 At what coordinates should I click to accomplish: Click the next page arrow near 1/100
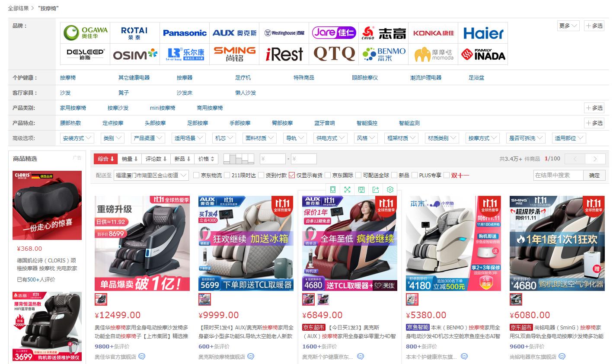(x=595, y=159)
